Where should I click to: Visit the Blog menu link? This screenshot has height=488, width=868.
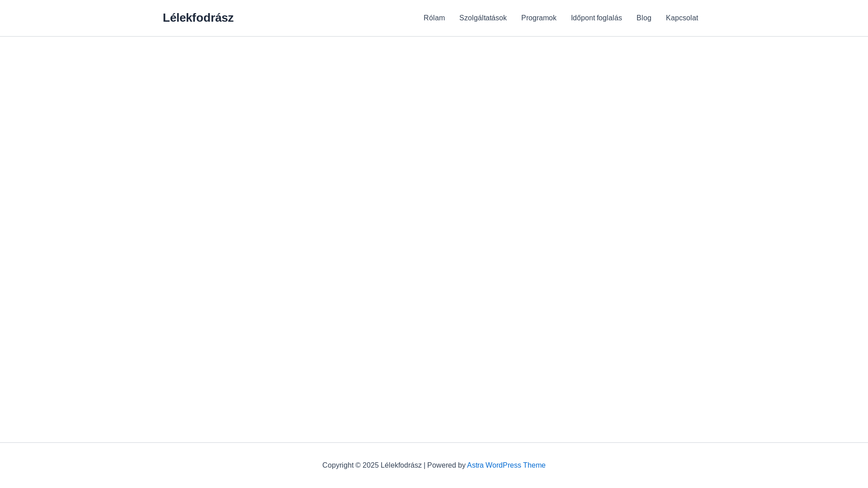644,18
